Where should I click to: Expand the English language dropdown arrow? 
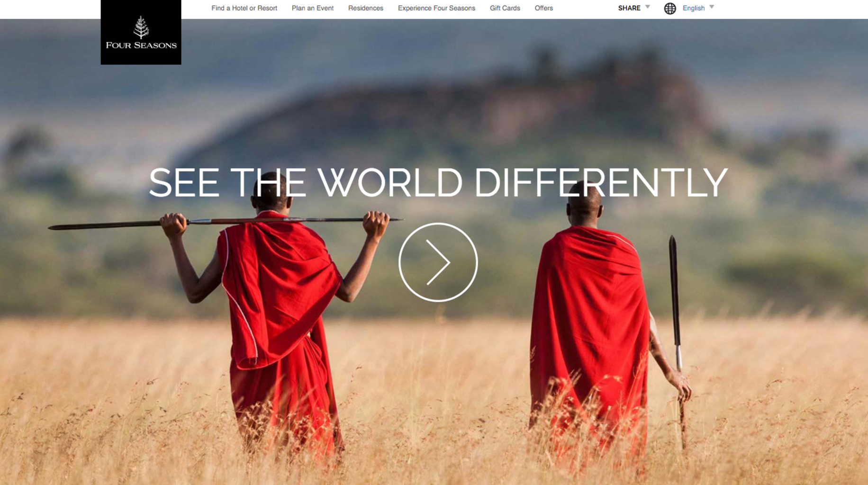pos(711,7)
